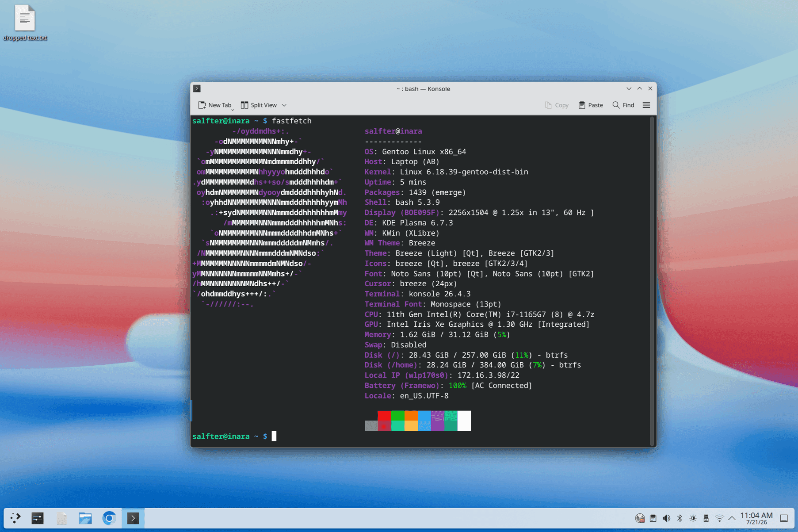Click the 'fastfetch' command text
This screenshot has height=532, width=798.
[x=292, y=121]
